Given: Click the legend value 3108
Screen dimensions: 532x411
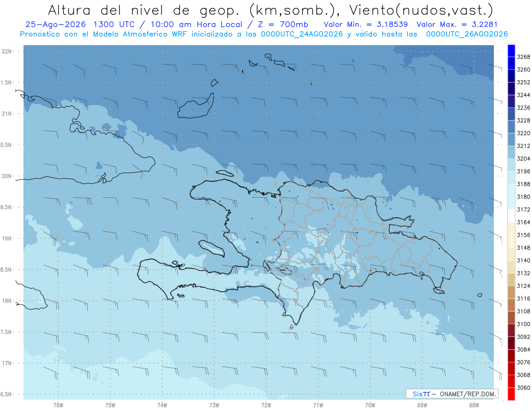Looking at the screenshot, I should tap(524, 311).
